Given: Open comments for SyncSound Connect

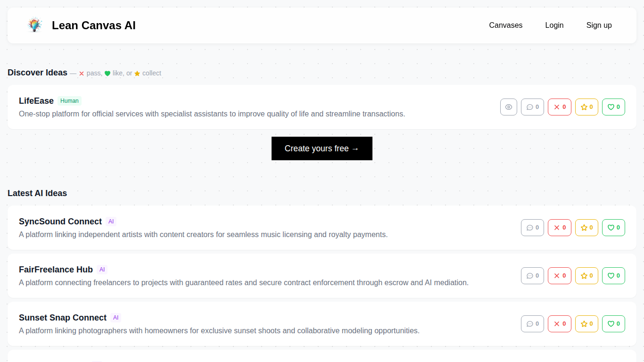Looking at the screenshot, I should (532, 228).
